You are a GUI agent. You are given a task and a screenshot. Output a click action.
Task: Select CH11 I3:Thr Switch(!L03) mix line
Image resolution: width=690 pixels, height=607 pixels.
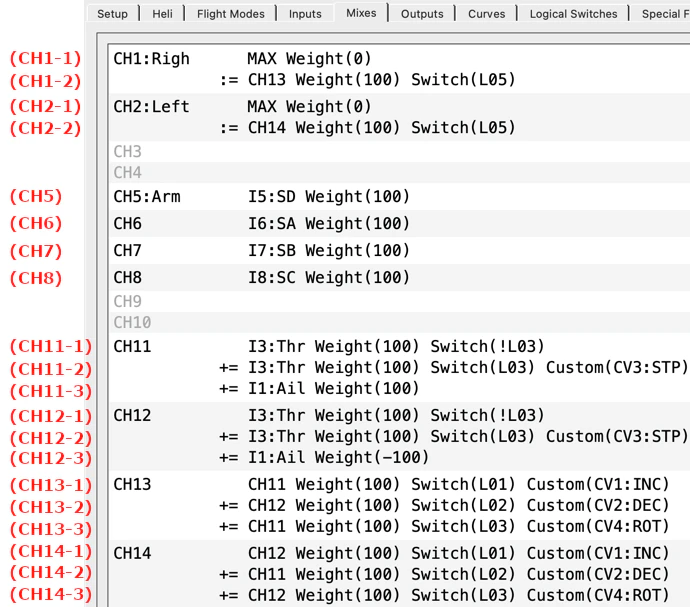[399, 346]
